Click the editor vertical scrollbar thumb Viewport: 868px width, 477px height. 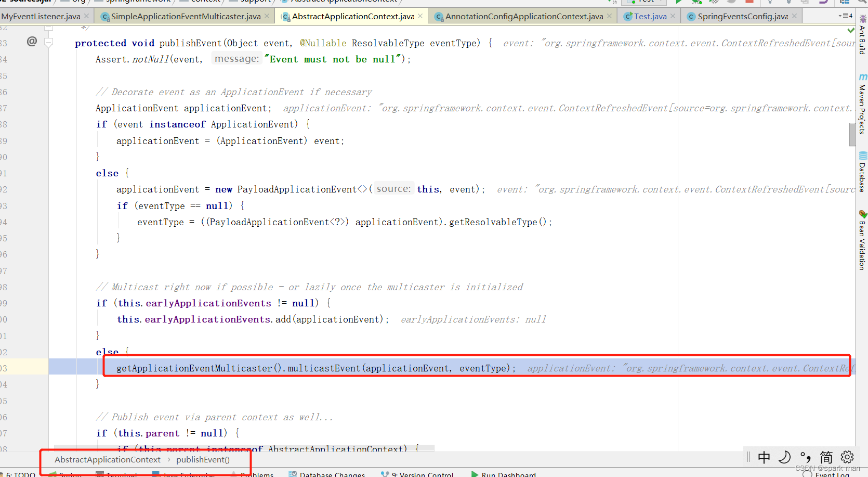852,135
